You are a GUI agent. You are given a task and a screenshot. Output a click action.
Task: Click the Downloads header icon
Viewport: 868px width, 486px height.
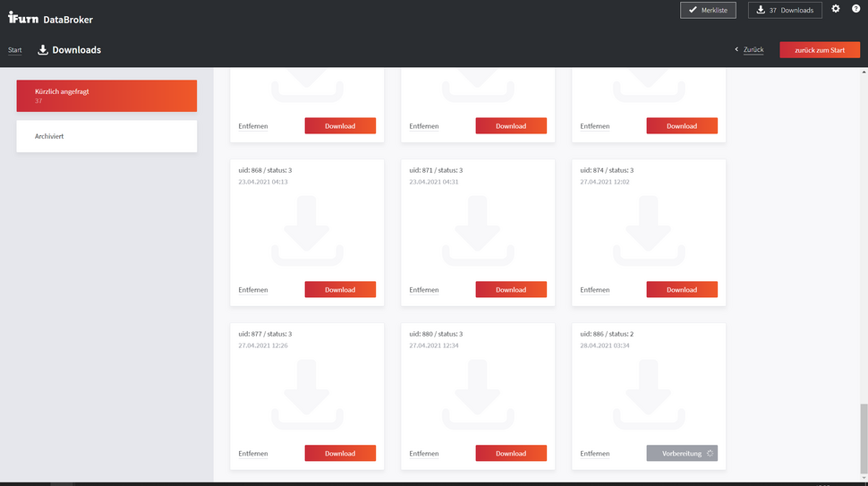tap(43, 50)
